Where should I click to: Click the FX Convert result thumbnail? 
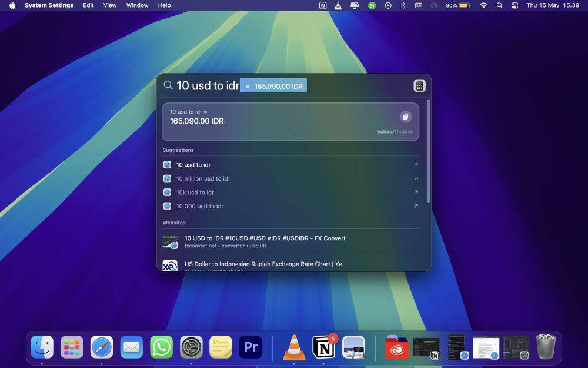pos(170,242)
